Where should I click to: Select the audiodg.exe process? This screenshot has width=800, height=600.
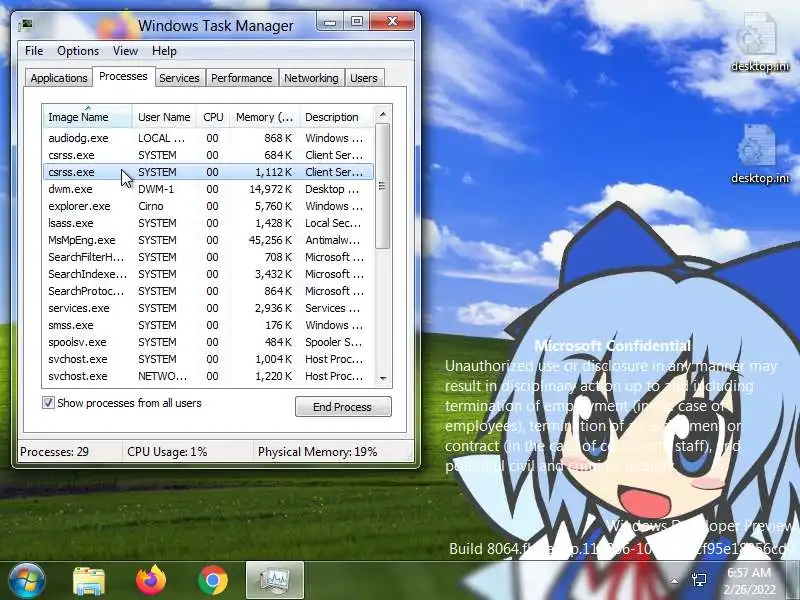point(208,138)
